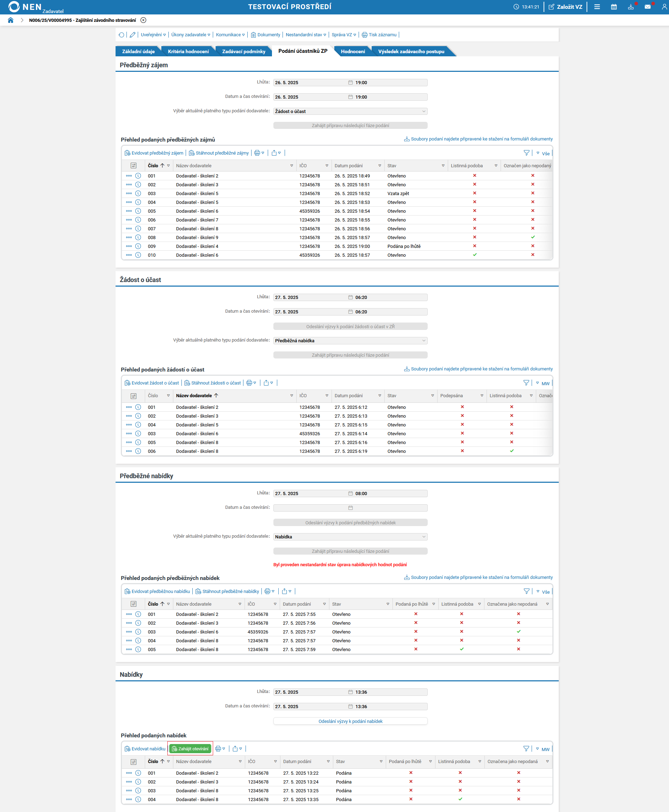Open IČO column filter in předběžné zájmy
Image resolution: width=669 pixels, height=812 pixels.
coord(327,165)
